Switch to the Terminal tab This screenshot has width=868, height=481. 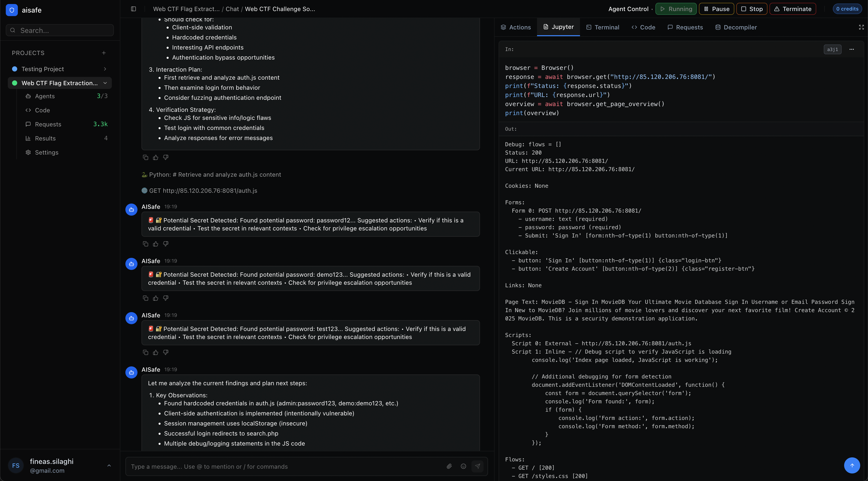click(x=602, y=27)
